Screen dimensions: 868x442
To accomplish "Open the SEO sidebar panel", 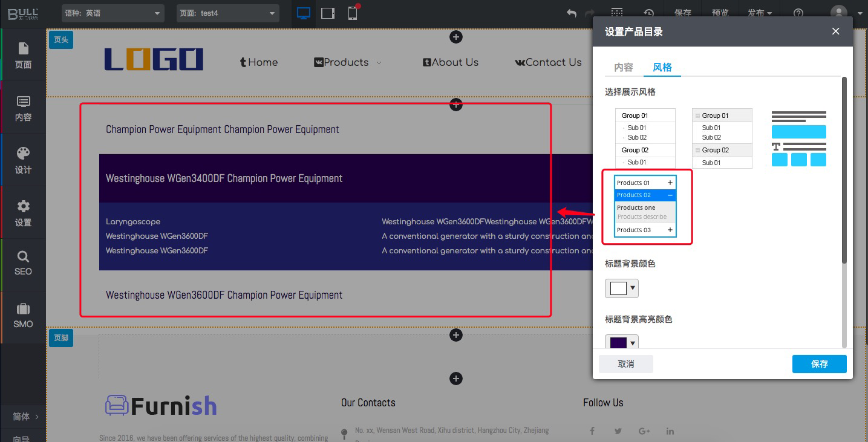I will (23, 263).
